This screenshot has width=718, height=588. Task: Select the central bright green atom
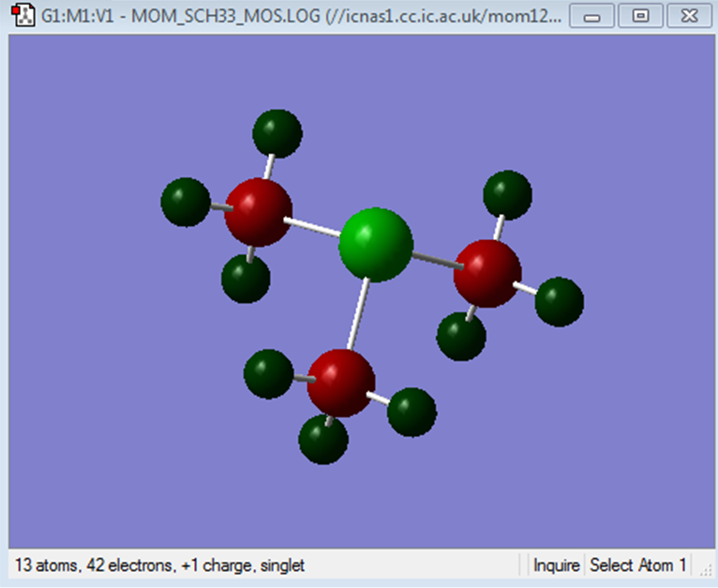tap(376, 245)
